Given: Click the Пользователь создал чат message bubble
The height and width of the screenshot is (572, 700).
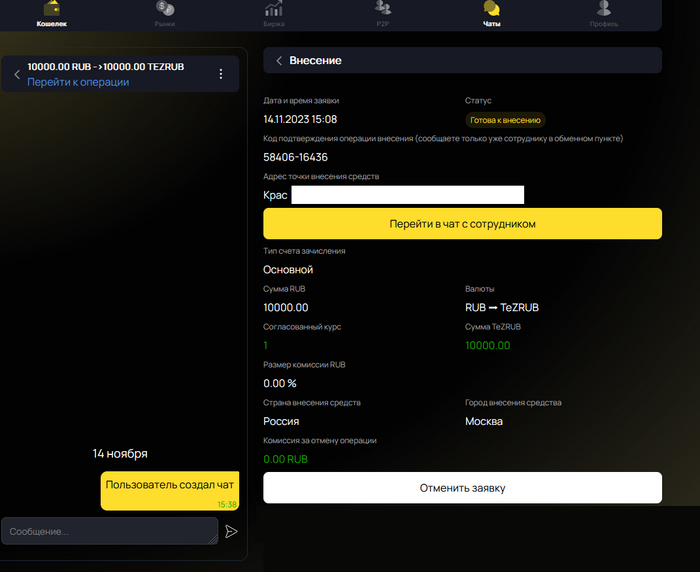Looking at the screenshot, I should pyautogui.click(x=170, y=491).
